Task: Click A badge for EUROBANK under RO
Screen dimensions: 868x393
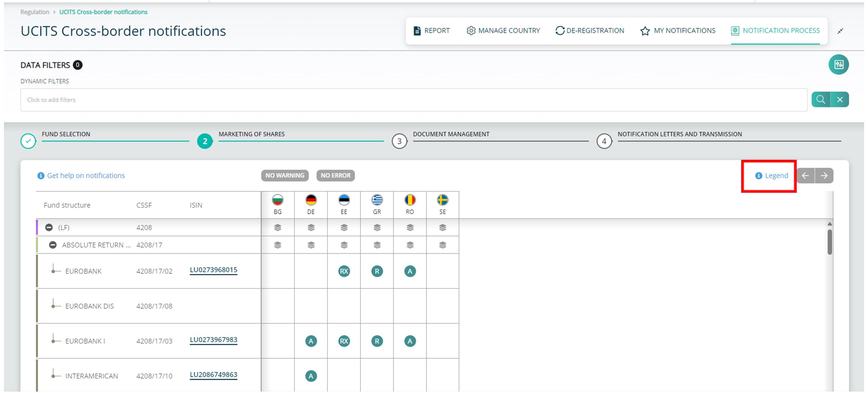Action: 410,271
